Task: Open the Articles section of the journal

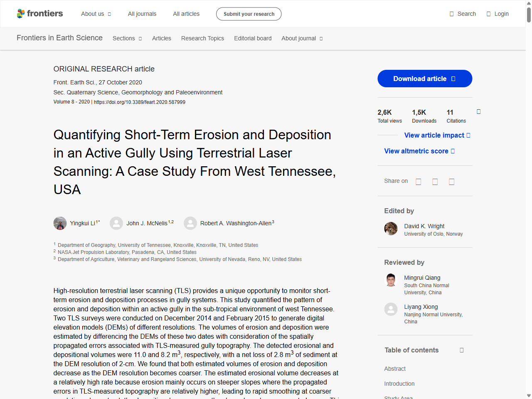Action: (162, 38)
